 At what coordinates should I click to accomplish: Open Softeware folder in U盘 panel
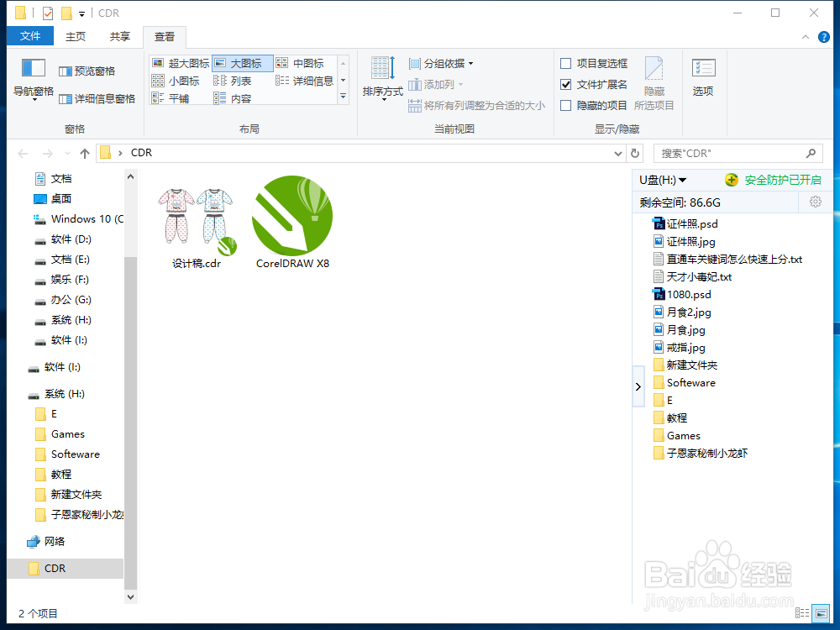pyautogui.click(x=685, y=383)
